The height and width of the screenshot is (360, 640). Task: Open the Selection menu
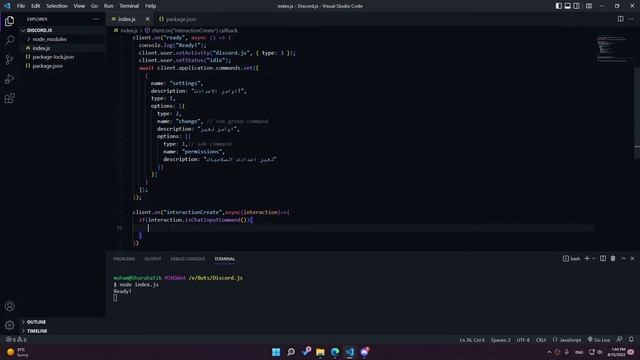57,6
